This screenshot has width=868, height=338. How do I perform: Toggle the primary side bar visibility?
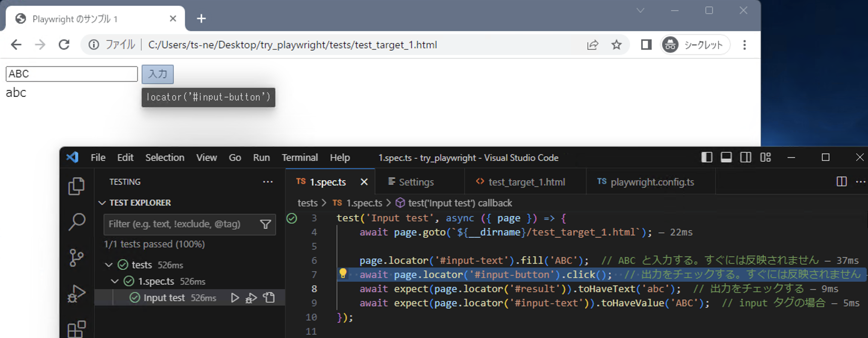[x=707, y=157]
